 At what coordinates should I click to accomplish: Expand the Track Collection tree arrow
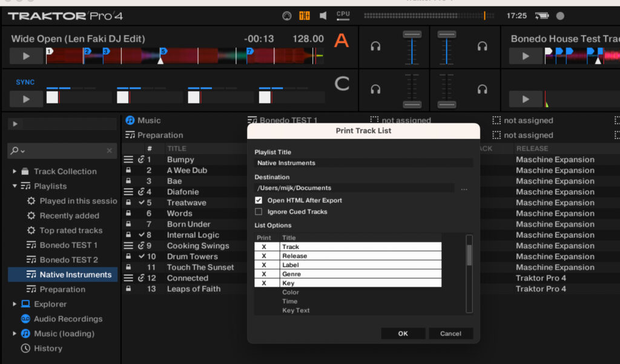pos(15,171)
